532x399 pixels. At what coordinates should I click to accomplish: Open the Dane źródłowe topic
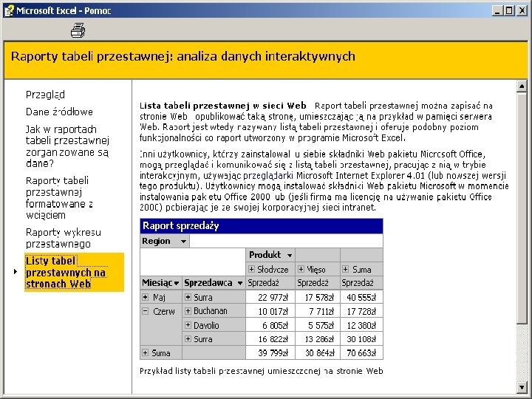(59, 112)
